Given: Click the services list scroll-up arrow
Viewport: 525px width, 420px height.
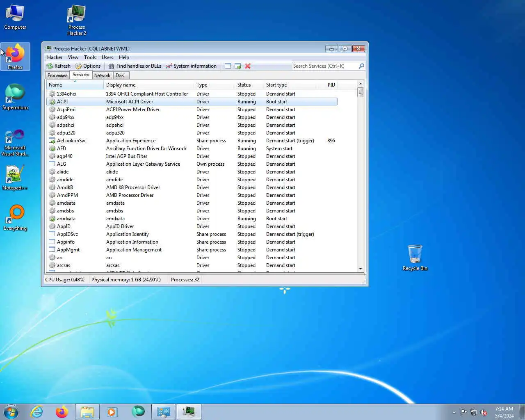Looking at the screenshot, I should coord(361,84).
